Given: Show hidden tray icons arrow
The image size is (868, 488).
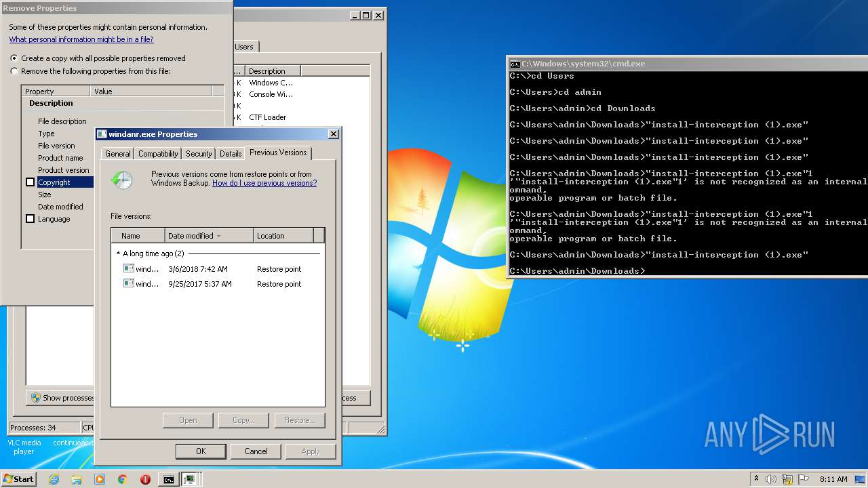Looking at the screenshot, I should (x=756, y=479).
